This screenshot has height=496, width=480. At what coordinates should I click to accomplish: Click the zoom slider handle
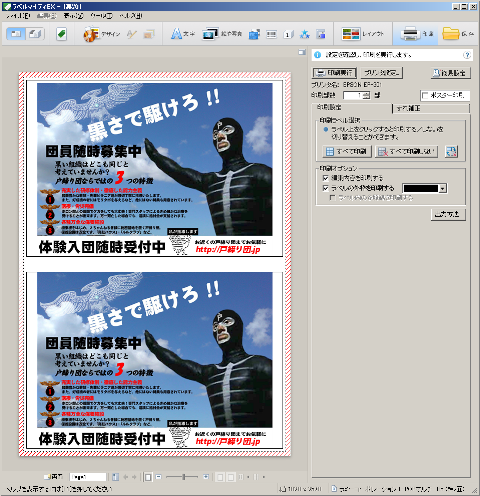tap(184, 477)
